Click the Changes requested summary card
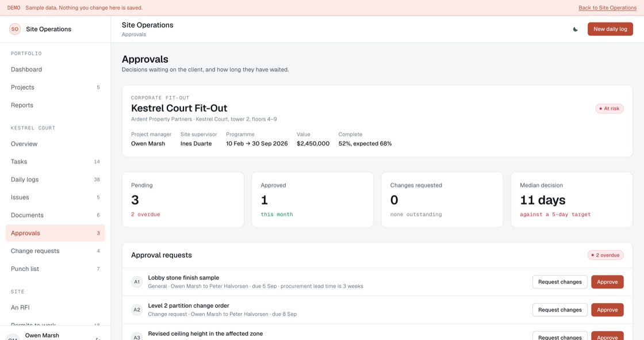 (442, 200)
